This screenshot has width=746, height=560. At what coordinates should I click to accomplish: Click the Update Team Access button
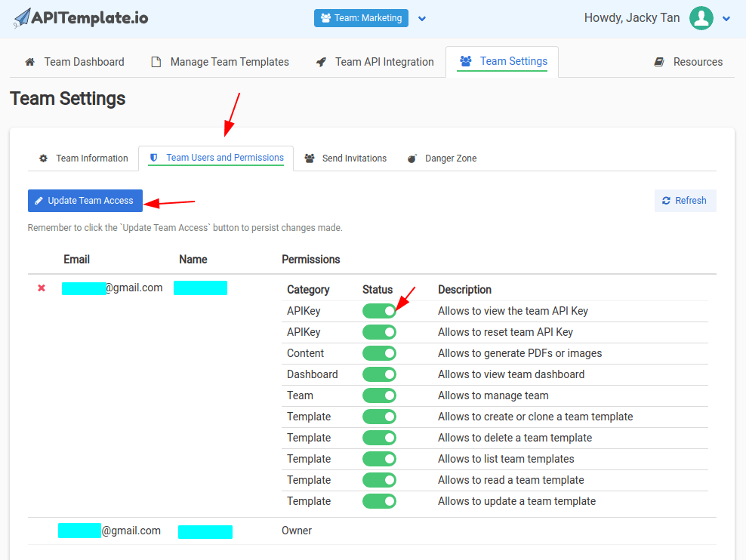point(85,201)
